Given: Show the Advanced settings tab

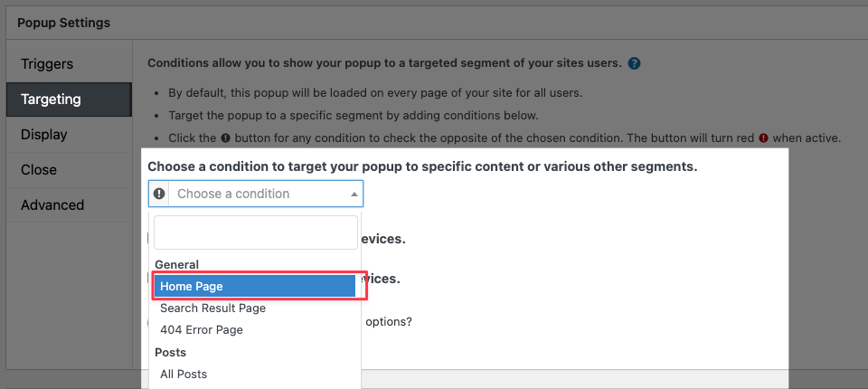Looking at the screenshot, I should (52, 205).
